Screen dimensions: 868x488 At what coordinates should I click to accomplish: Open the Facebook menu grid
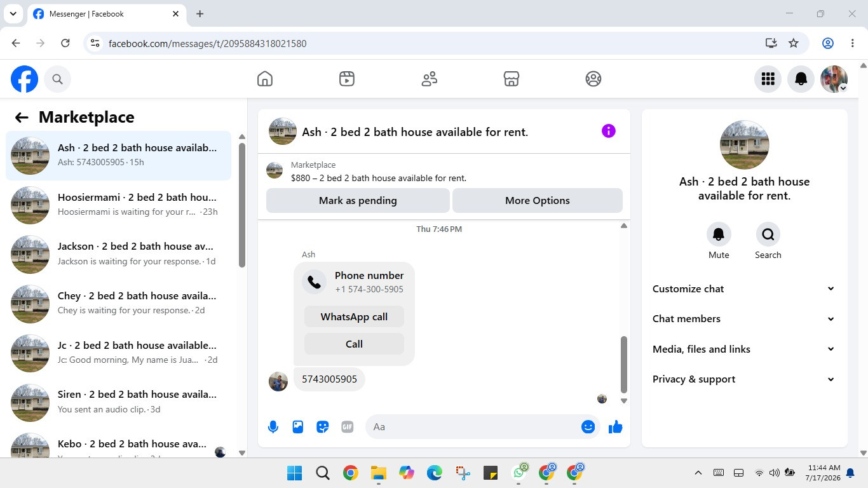[x=768, y=79]
